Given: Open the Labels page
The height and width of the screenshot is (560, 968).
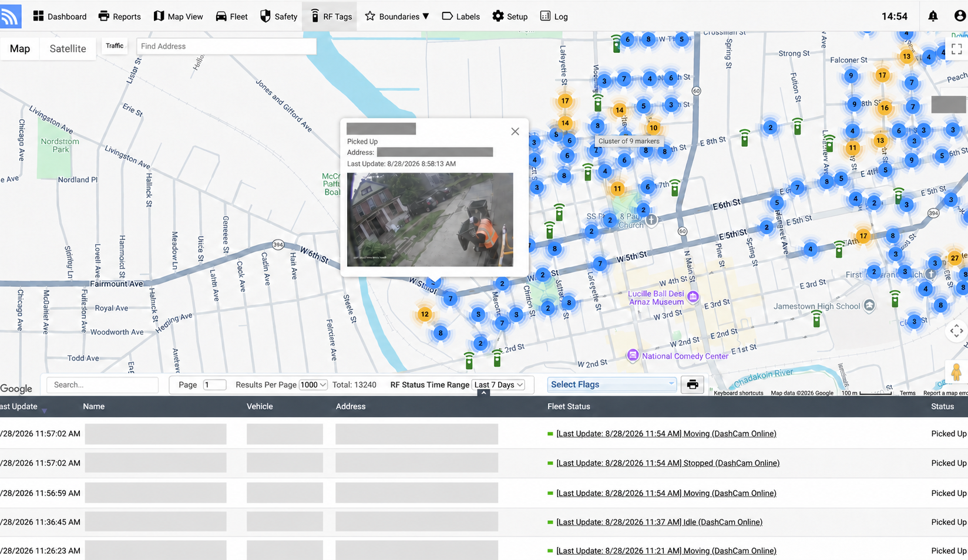Looking at the screenshot, I should pos(461,16).
